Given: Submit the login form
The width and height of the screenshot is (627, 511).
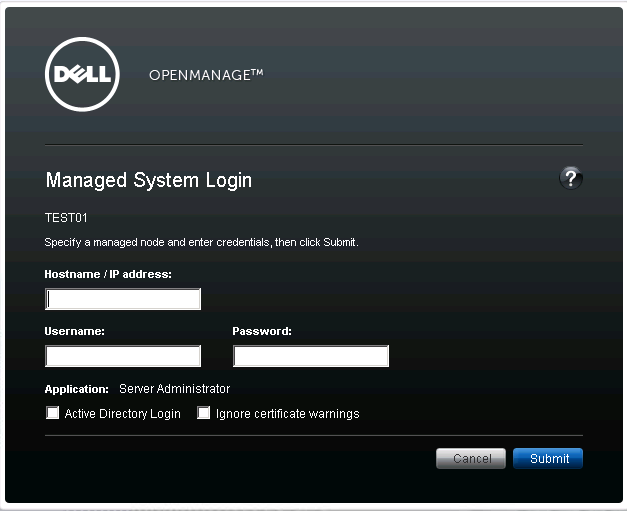Looking at the screenshot, I should click(x=548, y=458).
